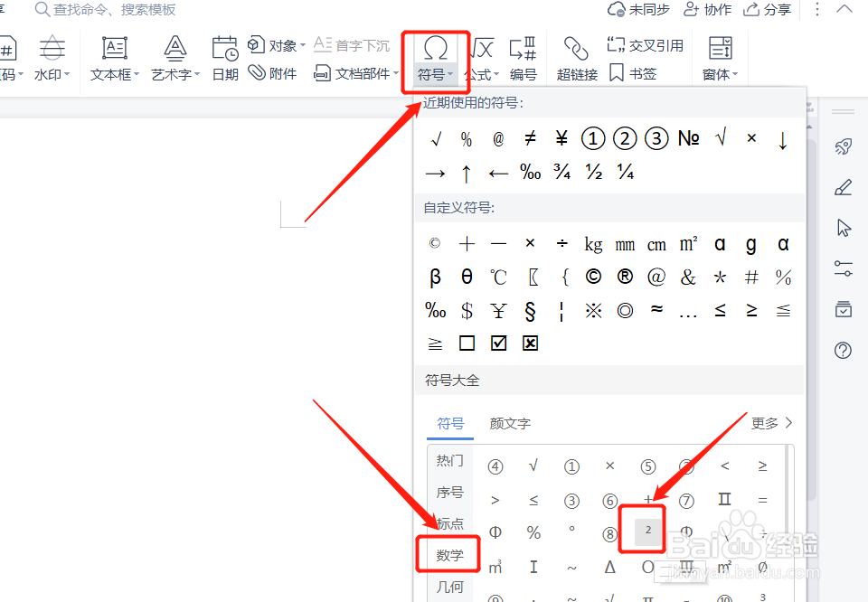The image size is (868, 602).
Task: Click the help question mark icon in sidebar
Action: point(843,350)
